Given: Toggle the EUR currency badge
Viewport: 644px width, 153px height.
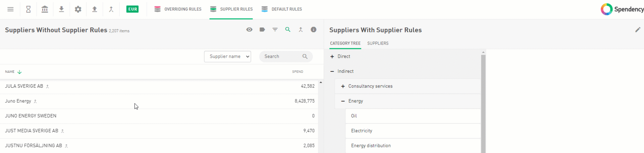Looking at the screenshot, I should (x=132, y=9).
